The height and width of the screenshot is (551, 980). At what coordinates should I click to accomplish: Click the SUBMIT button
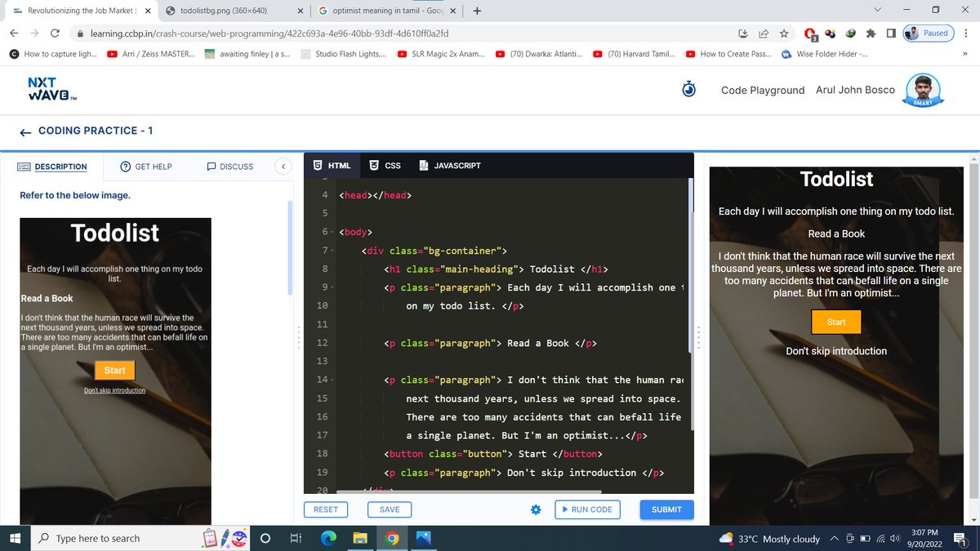pos(667,509)
